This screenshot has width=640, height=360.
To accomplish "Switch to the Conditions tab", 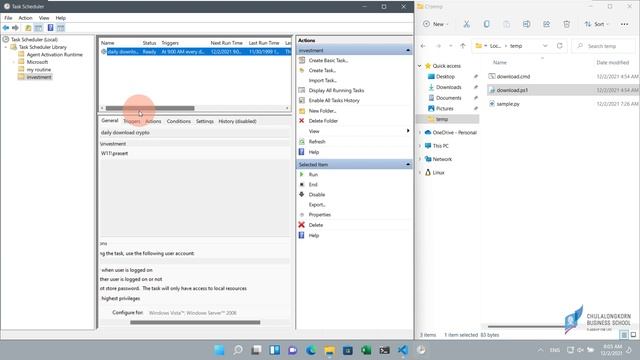I will [x=179, y=121].
